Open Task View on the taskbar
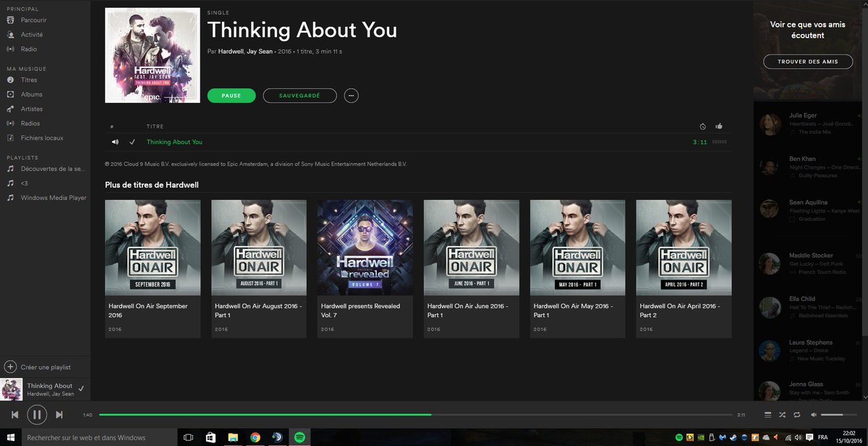This screenshot has height=446, width=868. (188, 437)
